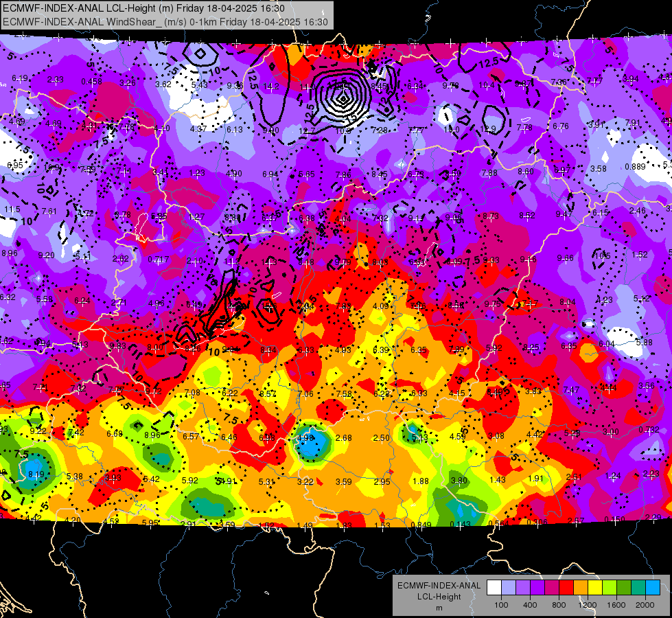This screenshot has width=672, height=618.
Task: Click the wind shear value 11.5
Action: (x=12, y=209)
